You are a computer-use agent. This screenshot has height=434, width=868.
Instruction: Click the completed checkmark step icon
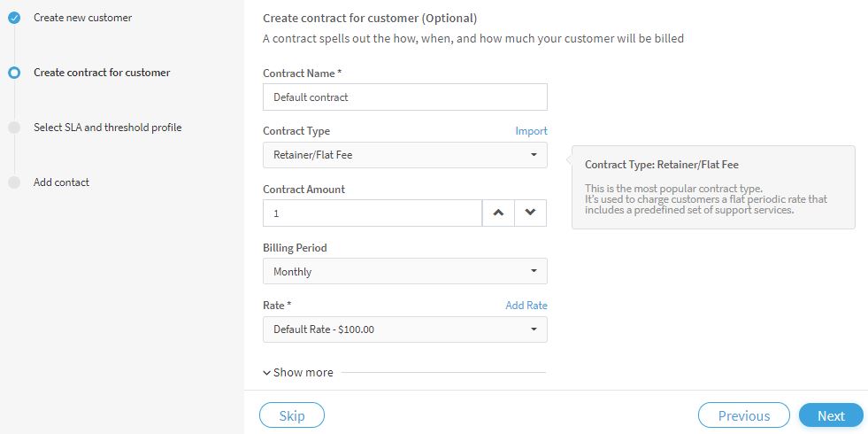tap(14, 18)
